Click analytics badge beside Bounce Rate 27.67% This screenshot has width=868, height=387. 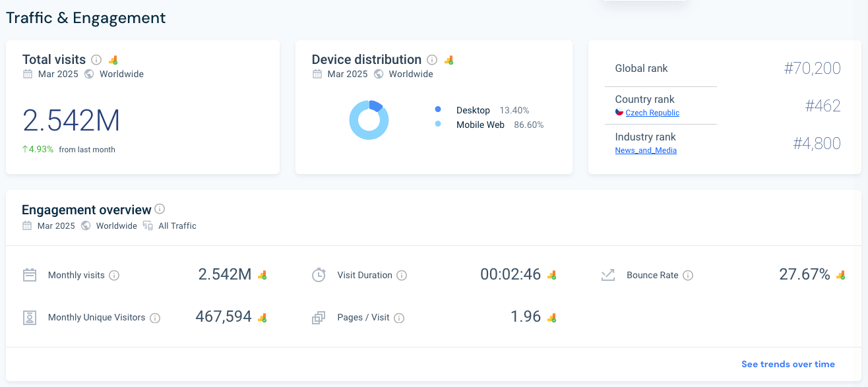[840, 275]
